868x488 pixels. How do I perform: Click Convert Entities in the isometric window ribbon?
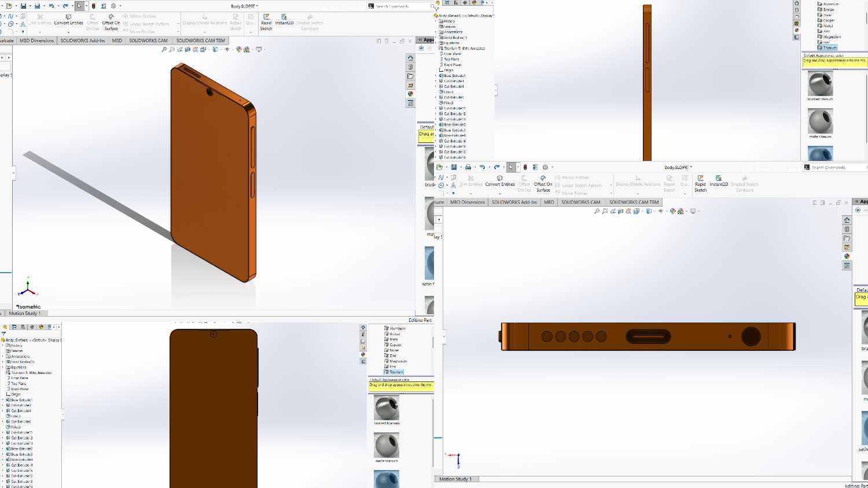click(69, 20)
